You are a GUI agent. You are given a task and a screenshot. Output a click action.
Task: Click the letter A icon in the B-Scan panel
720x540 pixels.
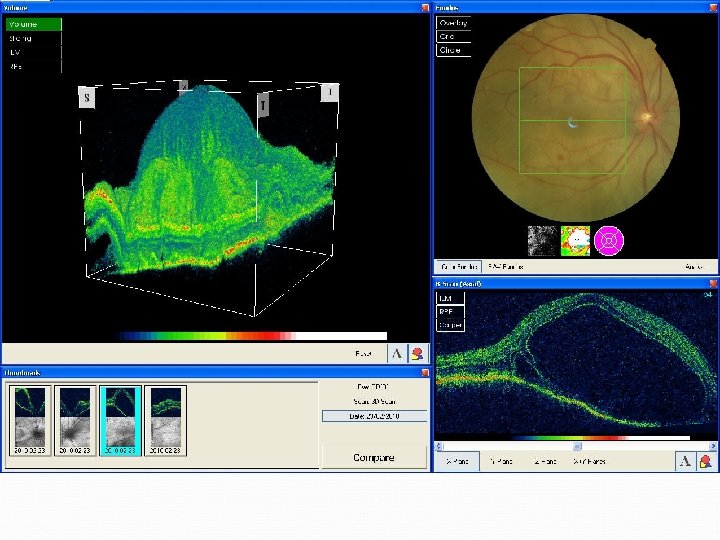pyautogui.click(x=685, y=461)
